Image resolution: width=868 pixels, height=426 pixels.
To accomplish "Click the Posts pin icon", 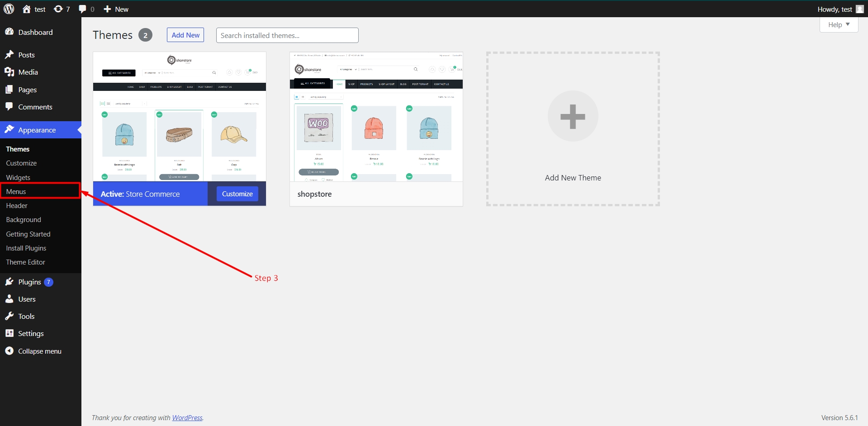I will (9, 55).
